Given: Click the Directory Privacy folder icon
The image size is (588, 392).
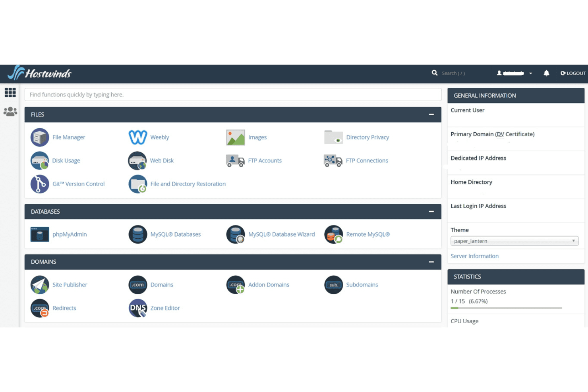Looking at the screenshot, I should (x=333, y=137).
